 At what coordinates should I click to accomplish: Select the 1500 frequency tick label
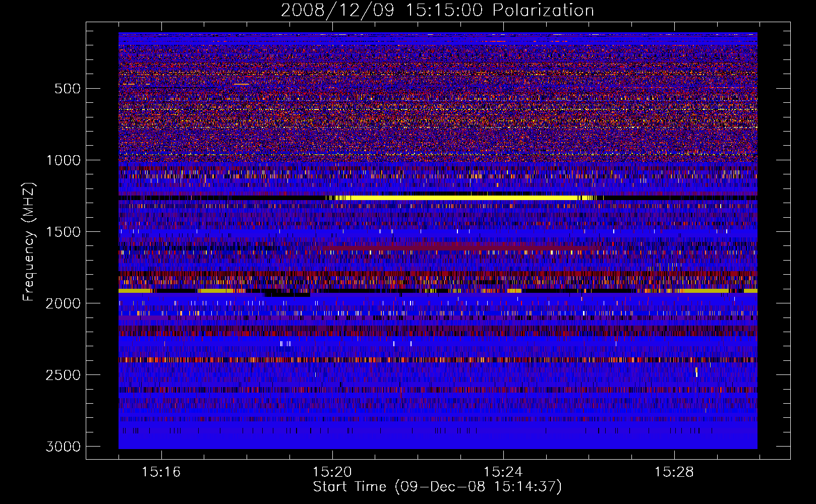tap(64, 232)
